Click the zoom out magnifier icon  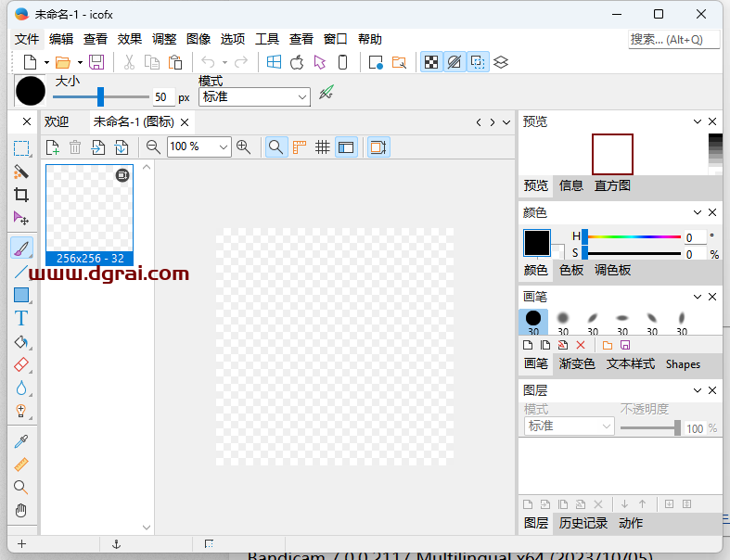(153, 147)
